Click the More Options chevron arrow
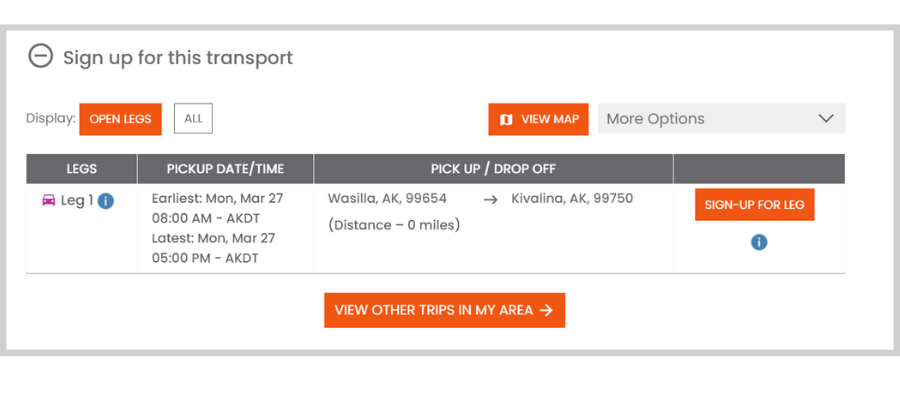The height and width of the screenshot is (400, 900). pyautogui.click(x=825, y=119)
